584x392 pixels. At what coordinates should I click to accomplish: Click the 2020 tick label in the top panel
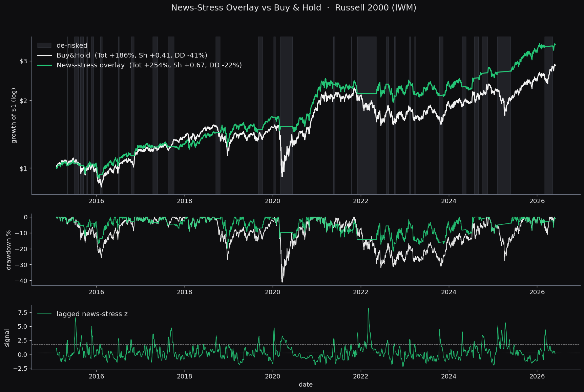[x=272, y=201]
